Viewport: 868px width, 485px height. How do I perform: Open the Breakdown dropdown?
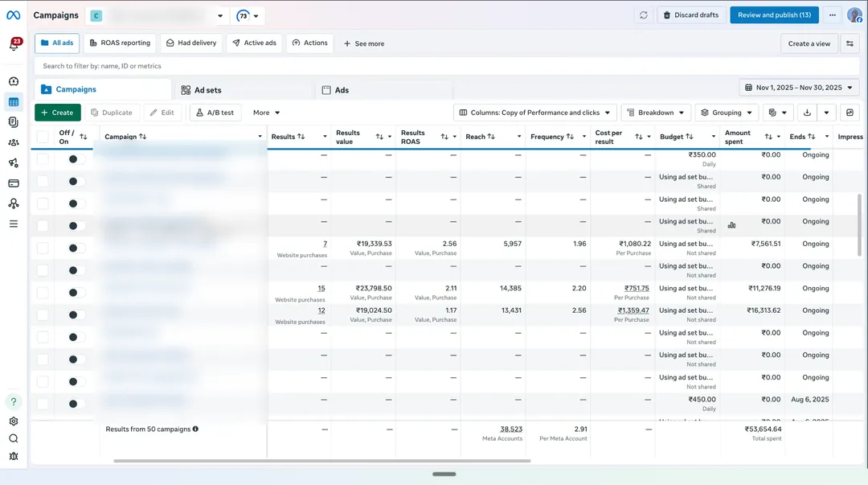click(x=656, y=113)
